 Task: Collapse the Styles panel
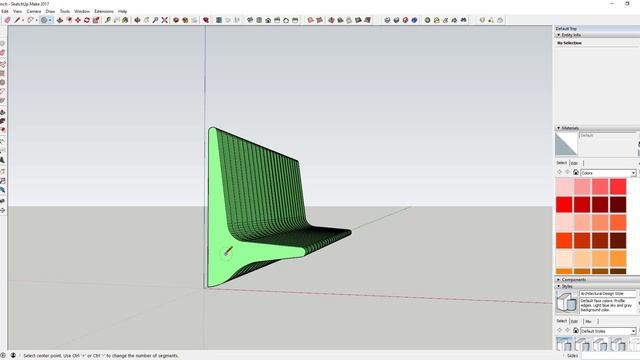[559, 287]
